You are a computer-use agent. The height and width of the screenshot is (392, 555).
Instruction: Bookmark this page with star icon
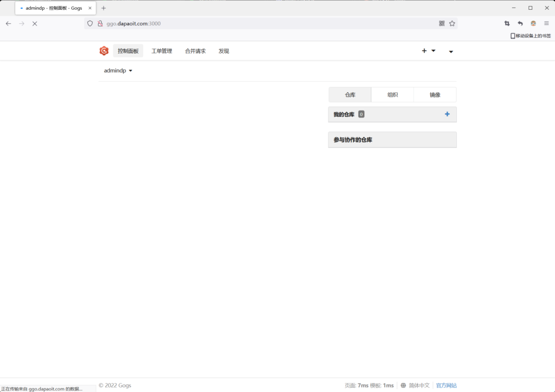[452, 23]
